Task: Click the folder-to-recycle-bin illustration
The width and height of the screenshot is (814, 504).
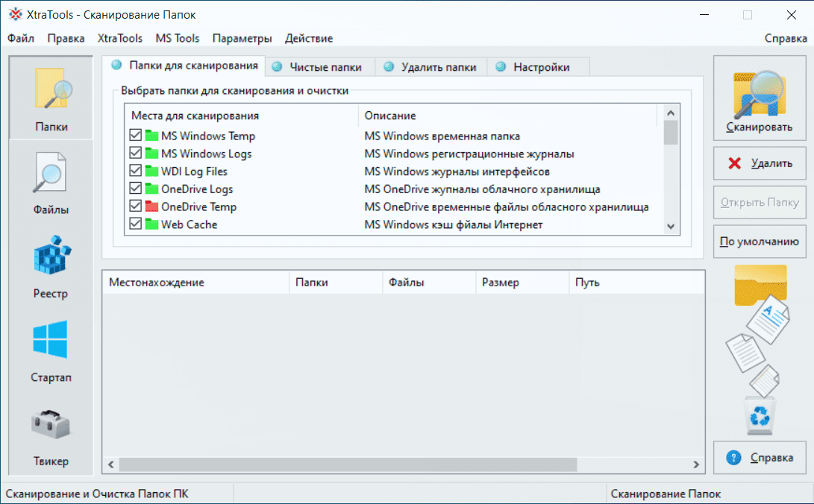Action: 760,350
